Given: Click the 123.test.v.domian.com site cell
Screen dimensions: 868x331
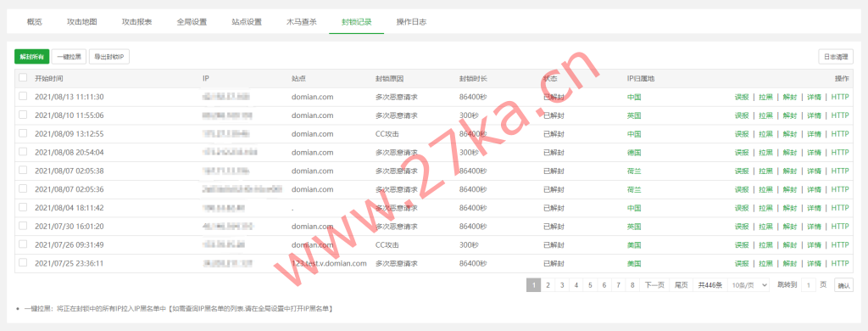Looking at the screenshot, I should (329, 263).
